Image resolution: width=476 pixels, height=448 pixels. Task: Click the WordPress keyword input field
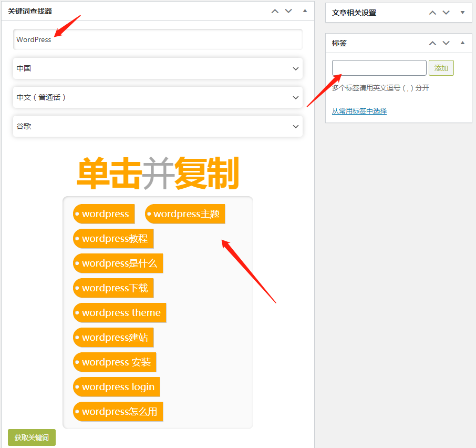[x=158, y=39]
